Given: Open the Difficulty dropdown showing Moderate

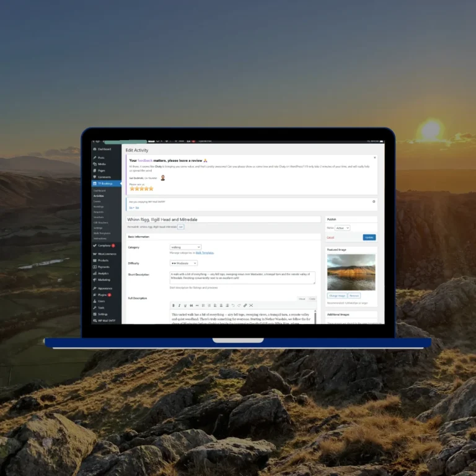Looking at the screenshot, I should pyautogui.click(x=183, y=263).
